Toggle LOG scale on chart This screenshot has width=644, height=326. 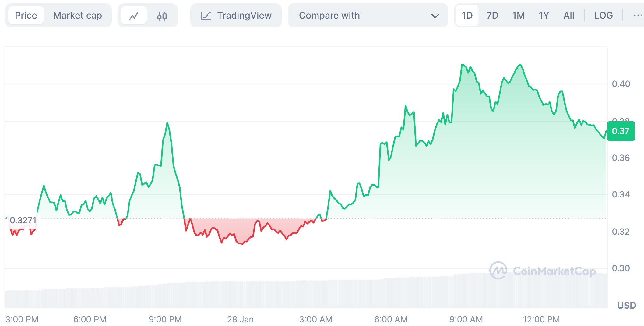[x=603, y=16]
